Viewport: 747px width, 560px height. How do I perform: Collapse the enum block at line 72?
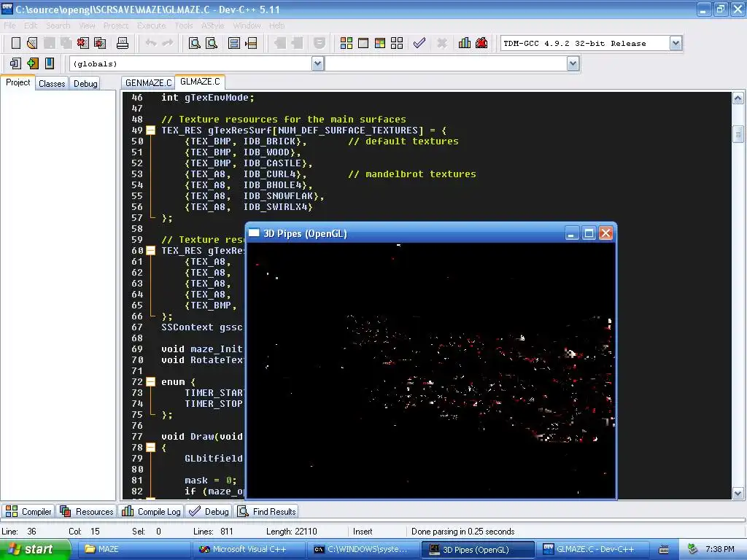[150, 382]
